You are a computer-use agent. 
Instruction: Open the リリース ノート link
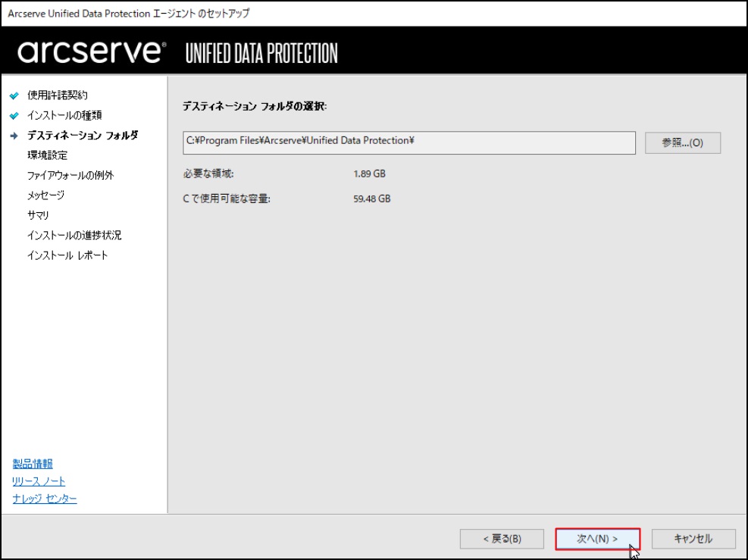(x=39, y=481)
